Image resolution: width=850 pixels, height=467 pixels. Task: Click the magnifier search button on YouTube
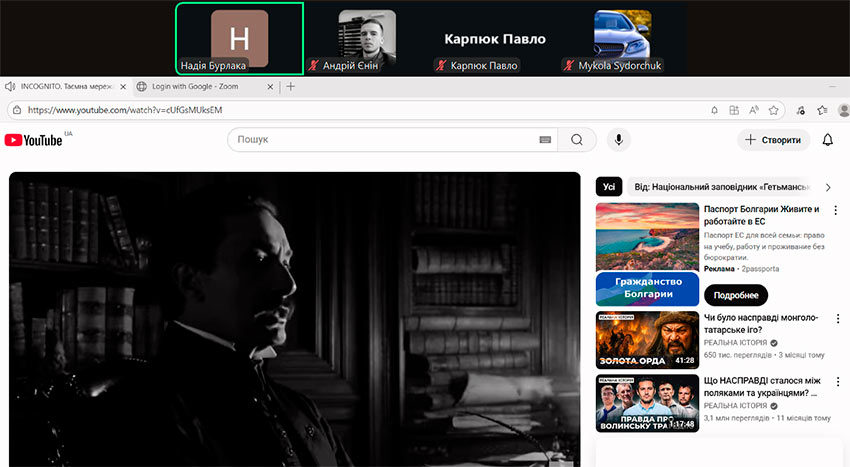[x=577, y=140]
